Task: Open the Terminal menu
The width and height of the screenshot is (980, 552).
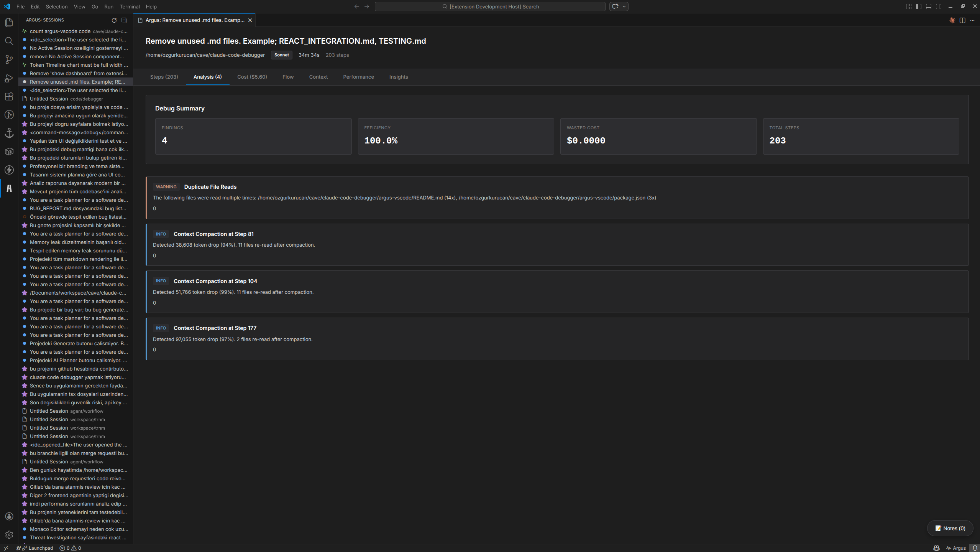Action: click(130, 7)
